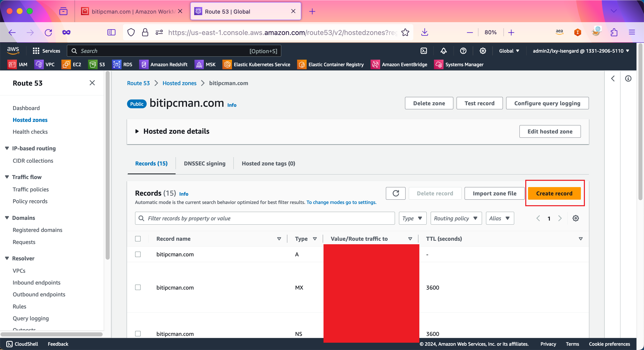
Task: Click Import zone file button
Action: click(x=495, y=193)
